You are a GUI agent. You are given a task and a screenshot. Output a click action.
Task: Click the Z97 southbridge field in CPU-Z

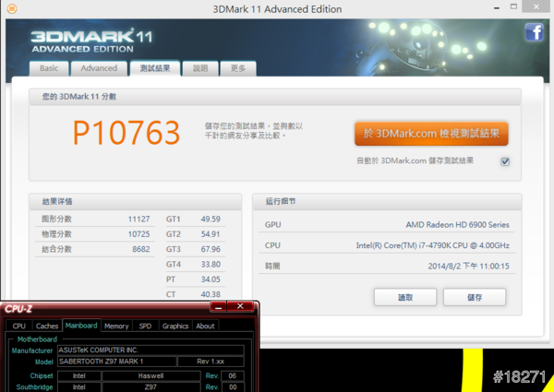coord(151,387)
